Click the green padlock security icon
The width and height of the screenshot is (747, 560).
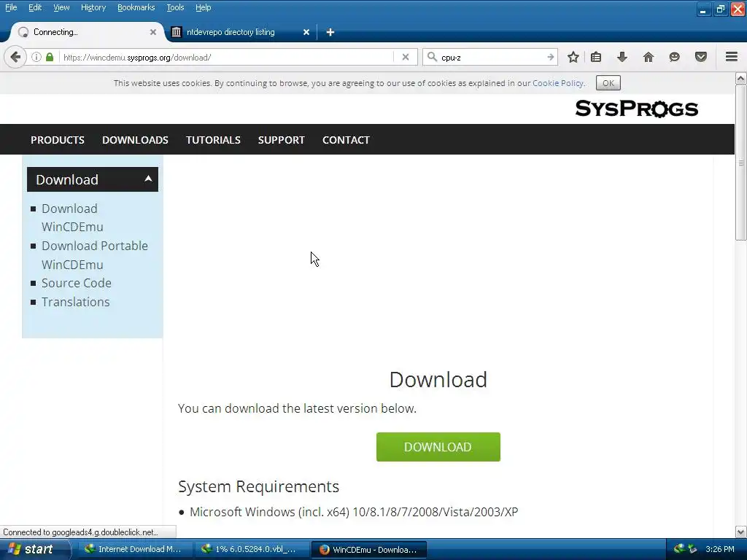[x=50, y=57]
